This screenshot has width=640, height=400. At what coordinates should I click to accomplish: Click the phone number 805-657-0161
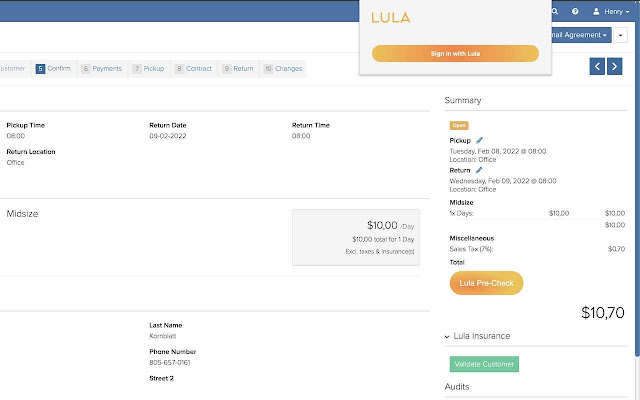170,362
